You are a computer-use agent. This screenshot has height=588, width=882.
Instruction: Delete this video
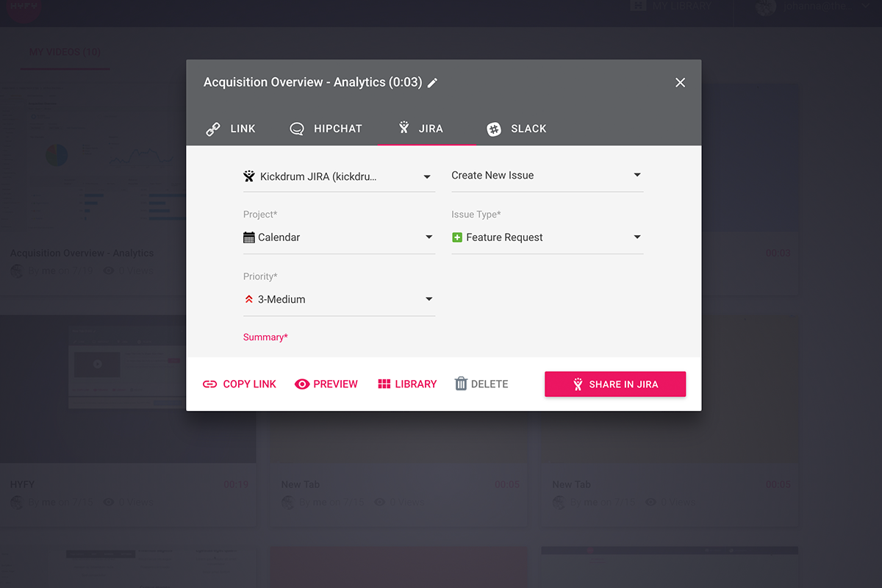pyautogui.click(x=481, y=384)
